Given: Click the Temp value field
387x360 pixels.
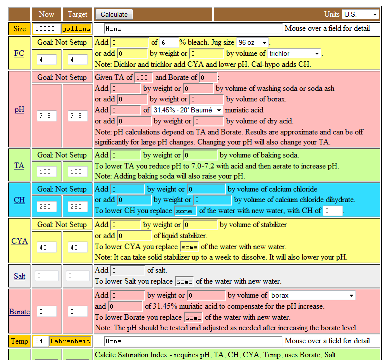Looking at the screenshot, I should click(x=41, y=341).
